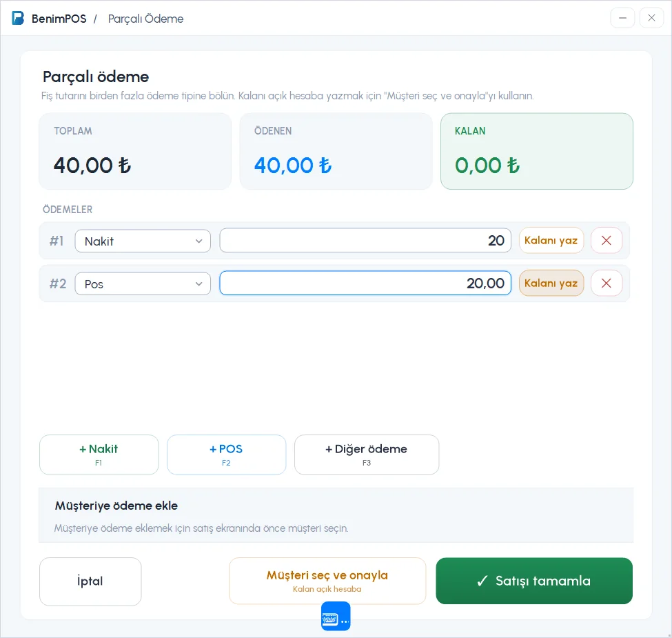Click the #1 row number label
This screenshot has height=638, width=672.
pos(57,241)
